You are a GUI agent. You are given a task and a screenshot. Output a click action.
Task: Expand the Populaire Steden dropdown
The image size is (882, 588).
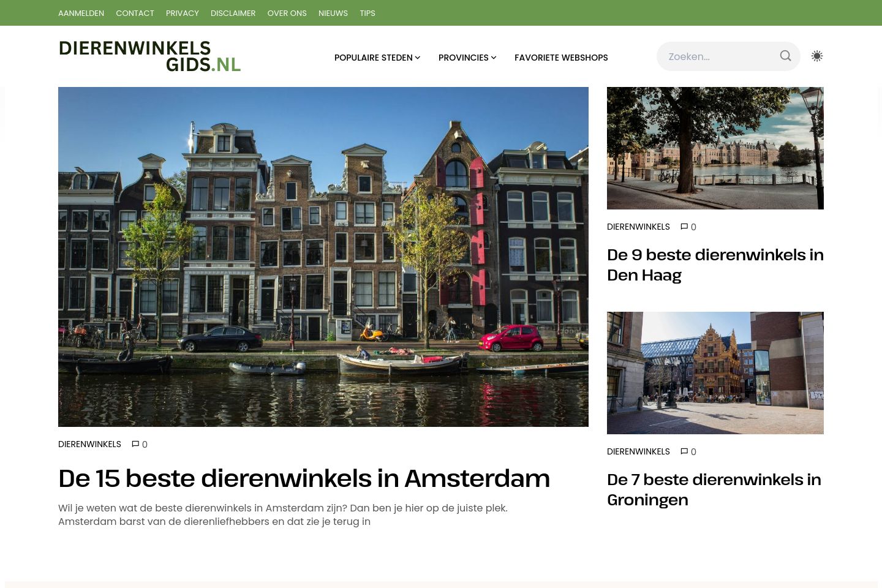point(377,58)
